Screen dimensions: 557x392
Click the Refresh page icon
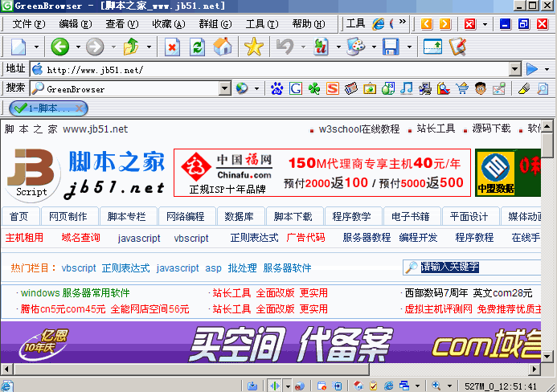(x=197, y=47)
